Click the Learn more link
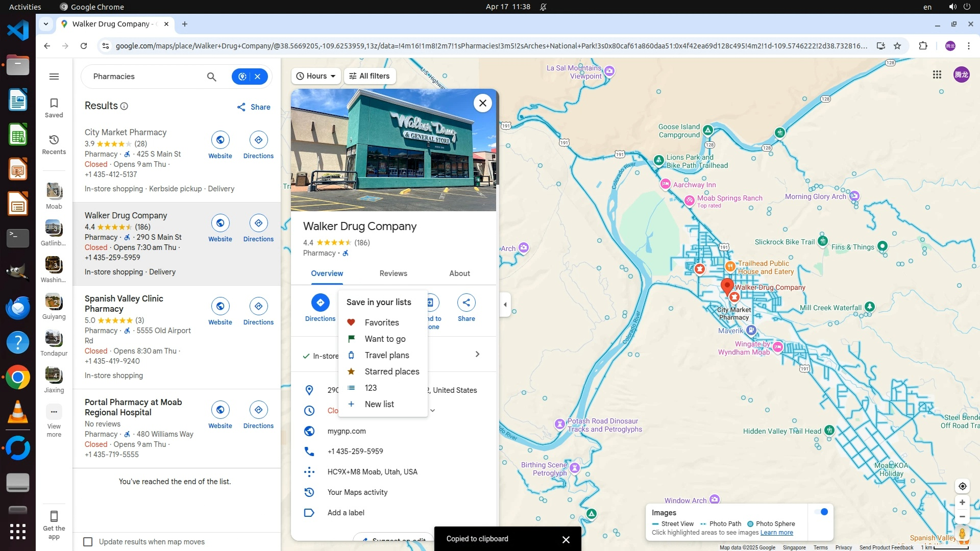 (x=776, y=533)
